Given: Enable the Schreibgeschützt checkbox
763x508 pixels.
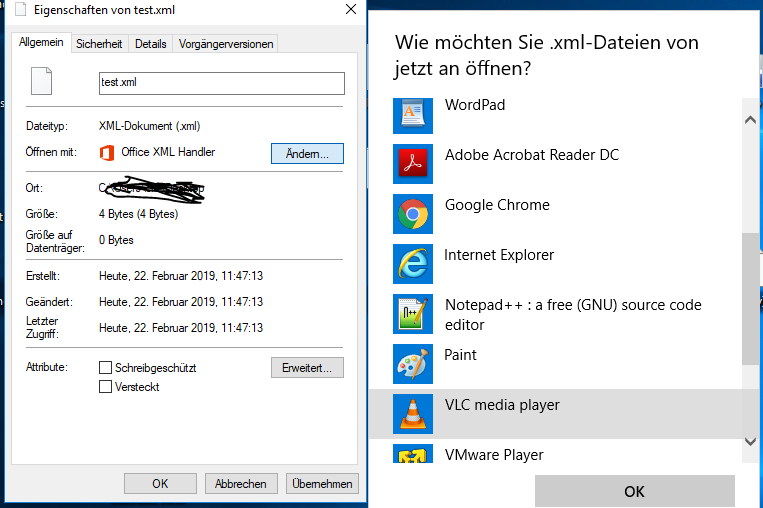Looking at the screenshot, I should (x=105, y=367).
